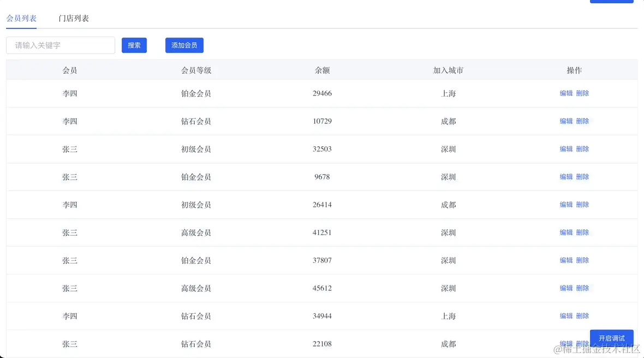
Task: Edit the member with balance 37807
Action: [566, 260]
